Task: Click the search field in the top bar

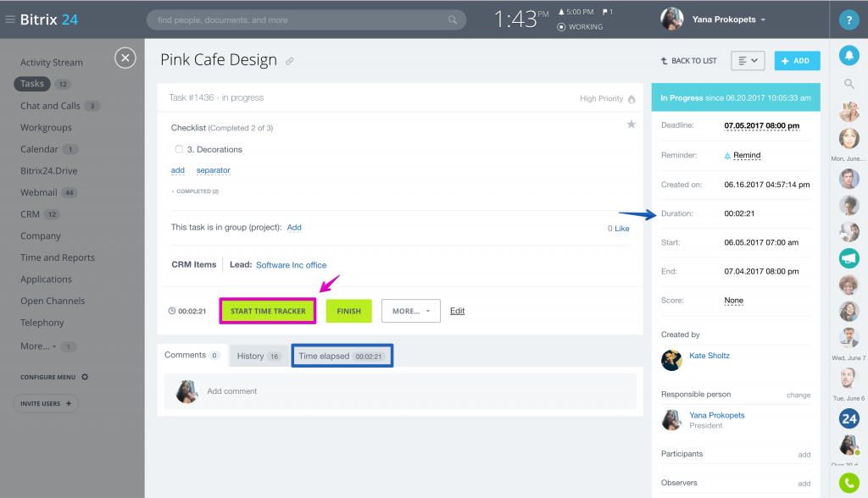Action: 306,20
